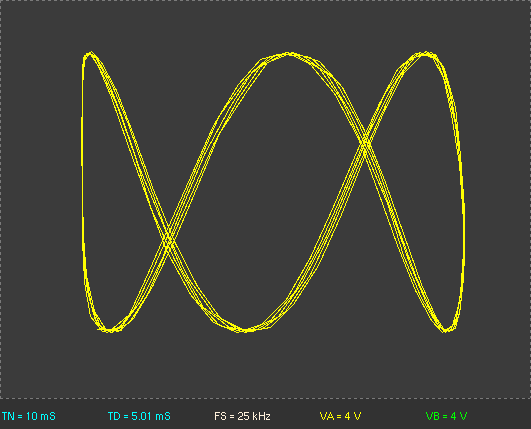Click the bottom-center trough of the yellow trace

pos(246,330)
